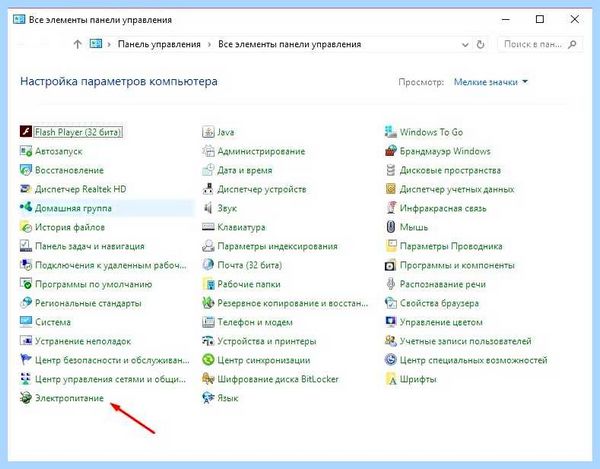
Task: Click the Up one level arrow
Action: [77, 44]
